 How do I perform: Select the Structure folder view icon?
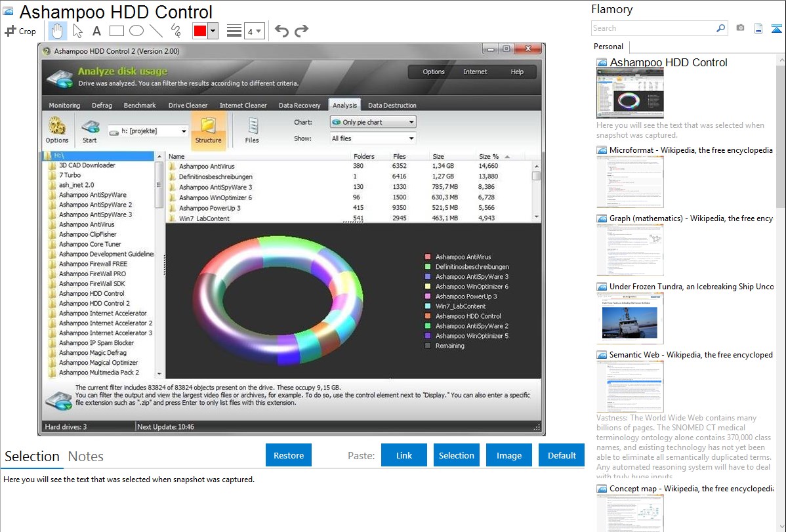click(208, 131)
